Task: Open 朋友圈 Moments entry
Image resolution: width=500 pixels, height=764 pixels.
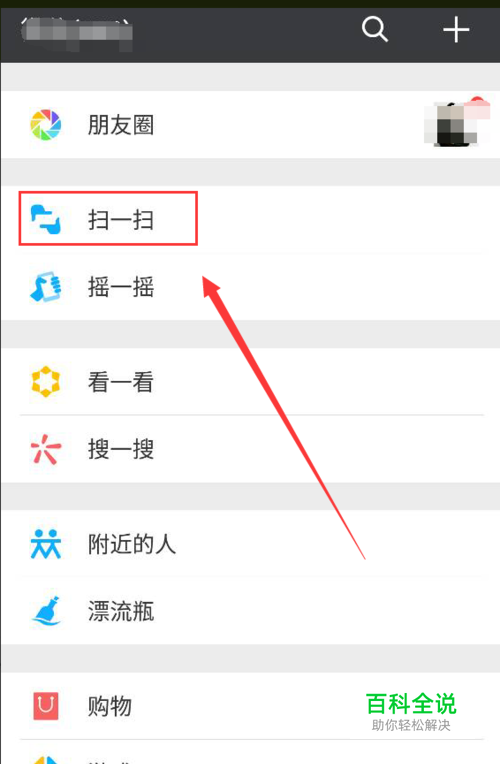Action: pos(250,125)
